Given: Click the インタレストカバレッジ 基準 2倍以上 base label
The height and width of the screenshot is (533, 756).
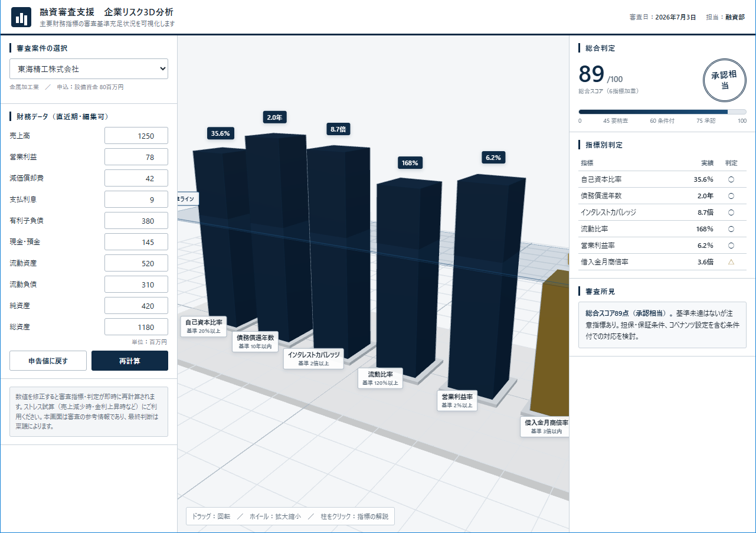Looking at the screenshot, I should [313, 359].
